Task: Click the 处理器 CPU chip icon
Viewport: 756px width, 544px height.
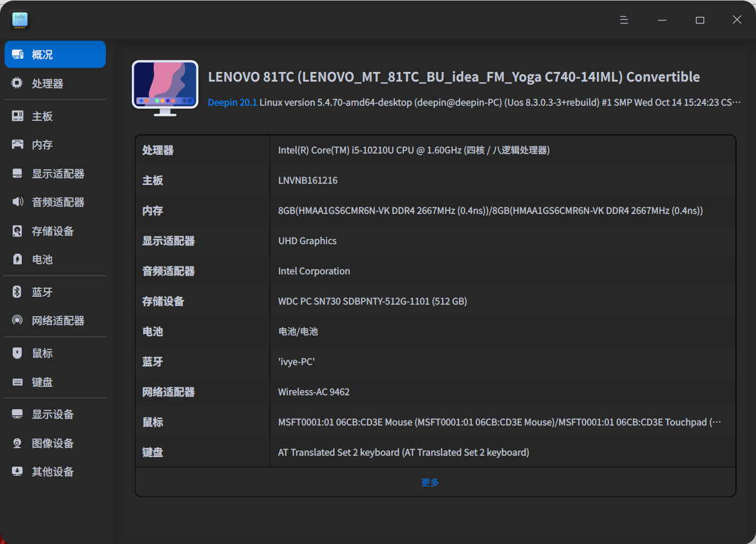Action: tap(18, 83)
